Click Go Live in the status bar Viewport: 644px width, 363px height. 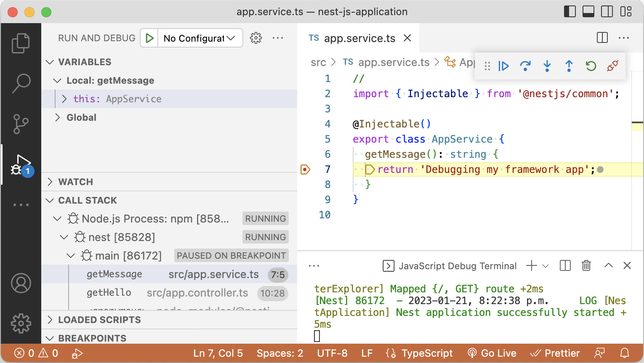click(492, 353)
